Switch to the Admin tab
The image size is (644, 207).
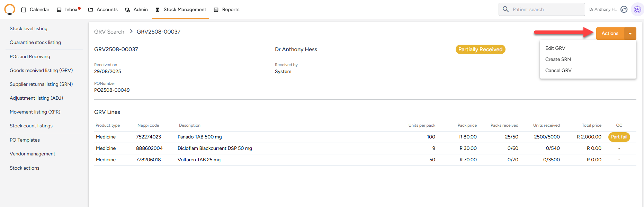pos(136,9)
